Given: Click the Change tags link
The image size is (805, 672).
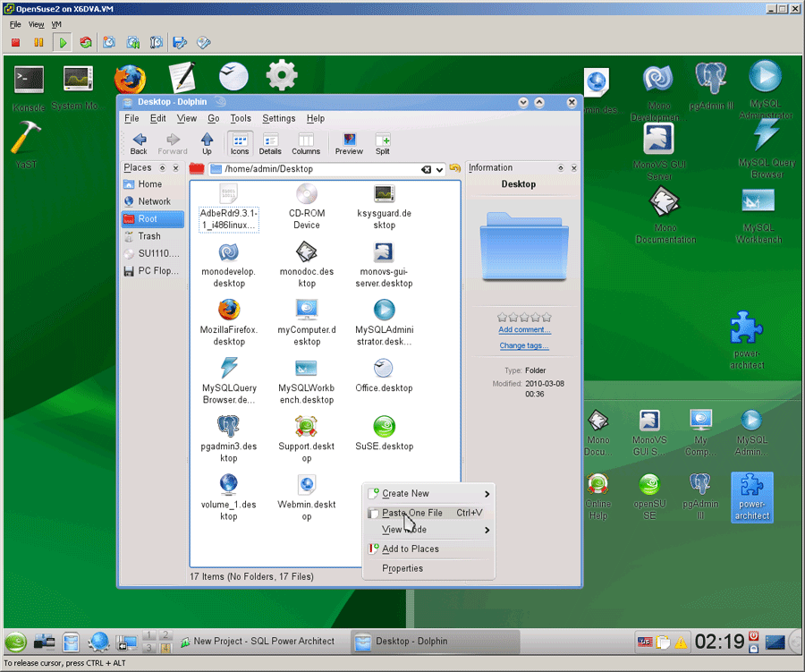Looking at the screenshot, I should click(x=524, y=345).
